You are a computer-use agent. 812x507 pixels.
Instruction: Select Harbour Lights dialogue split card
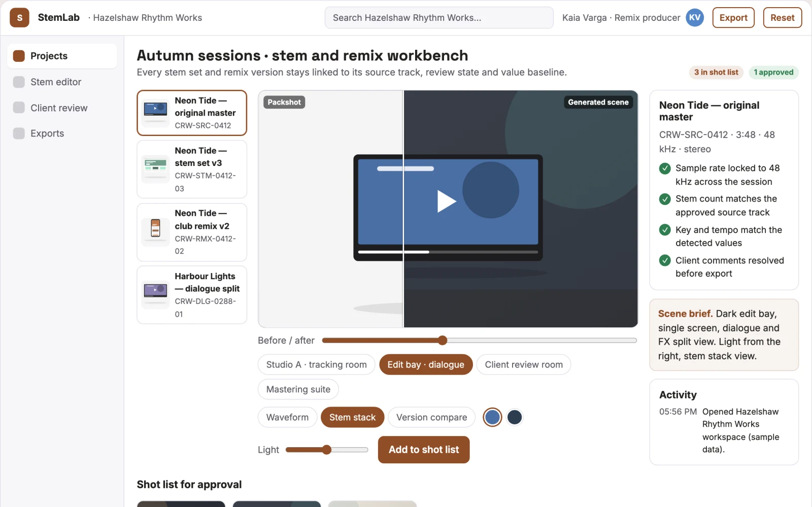point(192,295)
